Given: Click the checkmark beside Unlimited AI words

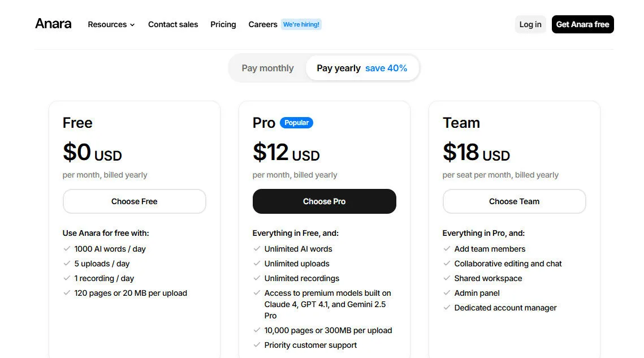Looking at the screenshot, I should tap(256, 249).
